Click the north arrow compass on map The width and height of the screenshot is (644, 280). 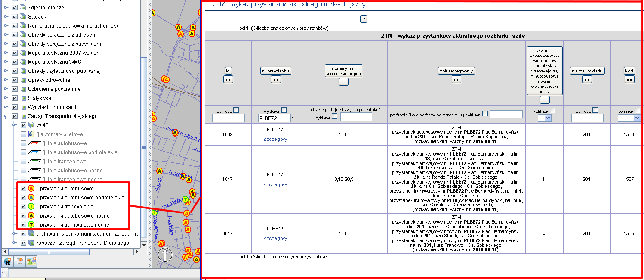coord(165,255)
